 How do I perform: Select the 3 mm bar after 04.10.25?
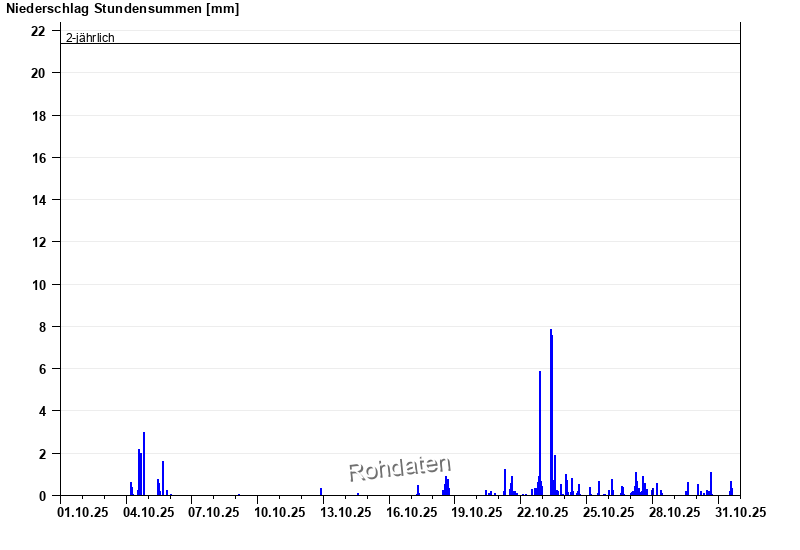point(144,464)
